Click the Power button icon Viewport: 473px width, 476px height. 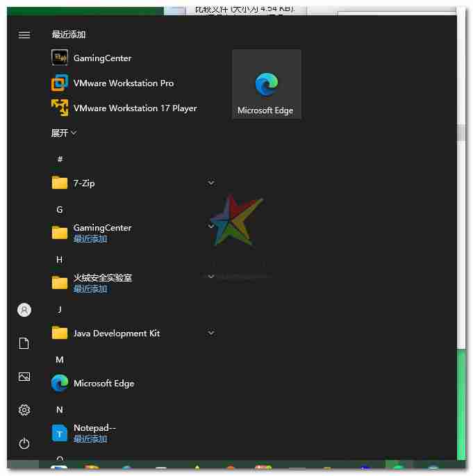tap(24, 443)
